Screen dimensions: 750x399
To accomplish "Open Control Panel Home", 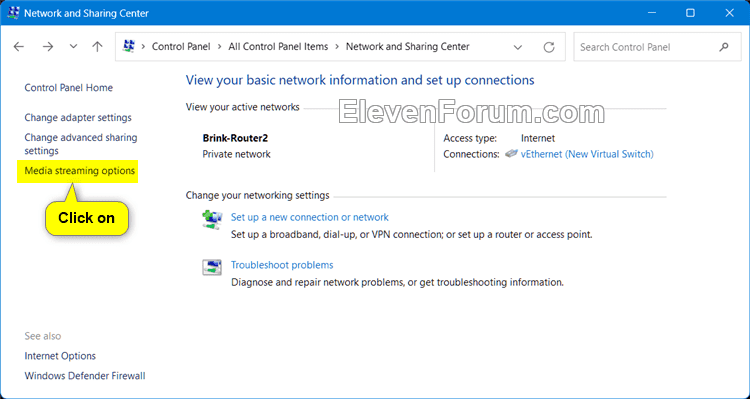I will tap(68, 88).
